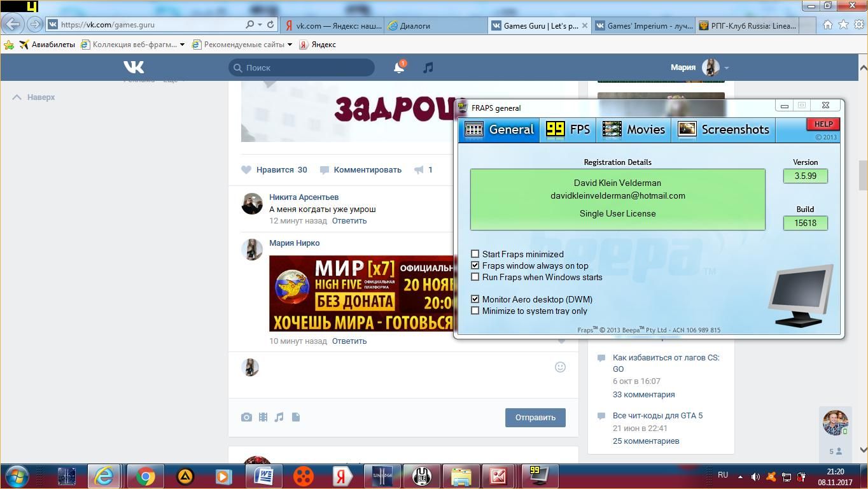868x489 pixels.
Task: Click Наверх to go to top
Action: coord(34,97)
